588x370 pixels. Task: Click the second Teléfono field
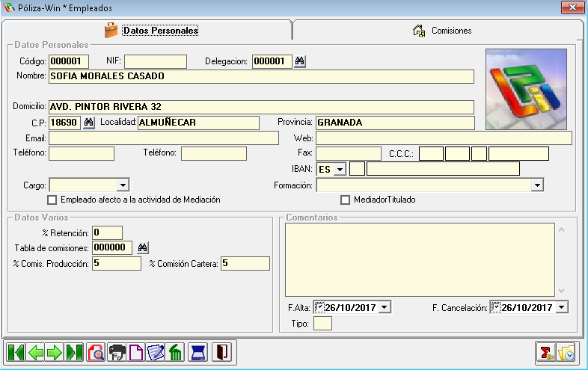coord(214,154)
